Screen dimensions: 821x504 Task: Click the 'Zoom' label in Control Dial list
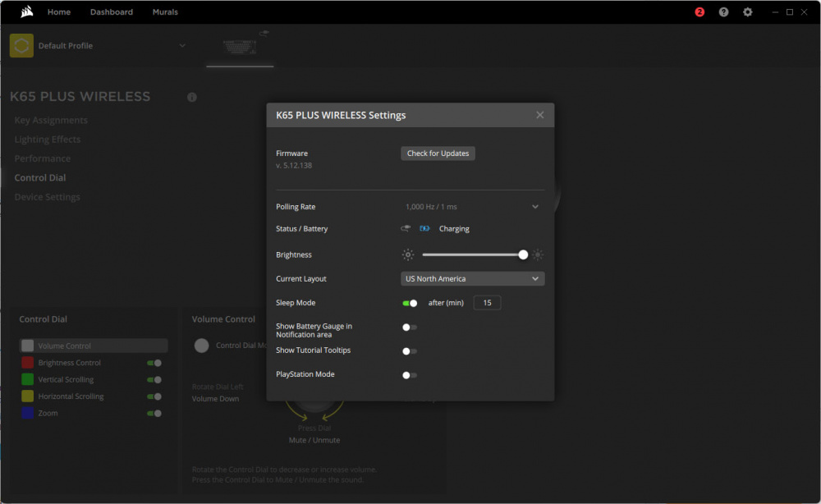click(48, 413)
